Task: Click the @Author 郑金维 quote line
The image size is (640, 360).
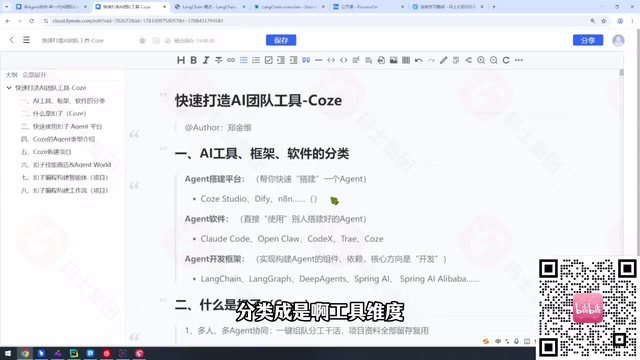Action: (218, 128)
